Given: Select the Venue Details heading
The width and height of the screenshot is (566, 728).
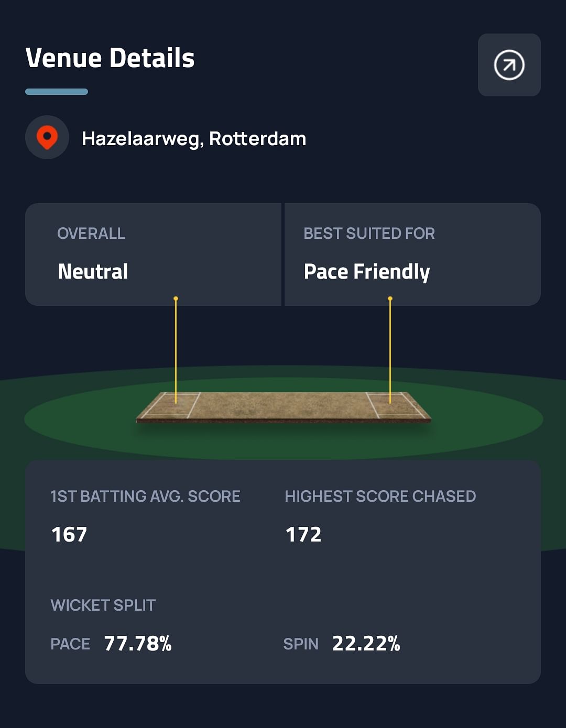Looking at the screenshot, I should coord(110,58).
